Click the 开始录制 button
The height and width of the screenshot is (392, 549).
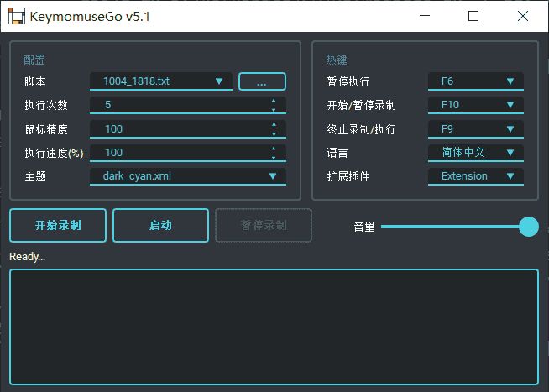(58, 226)
